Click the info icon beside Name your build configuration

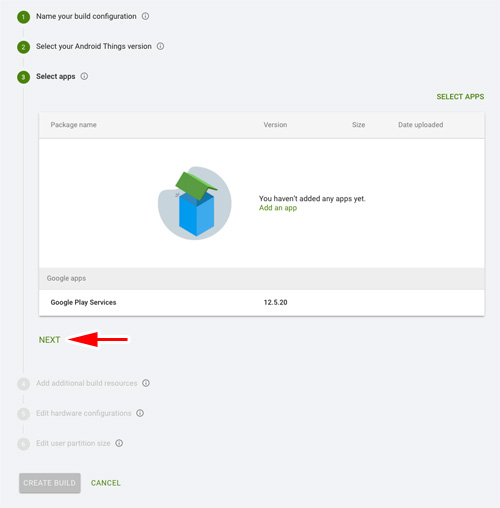(145, 16)
